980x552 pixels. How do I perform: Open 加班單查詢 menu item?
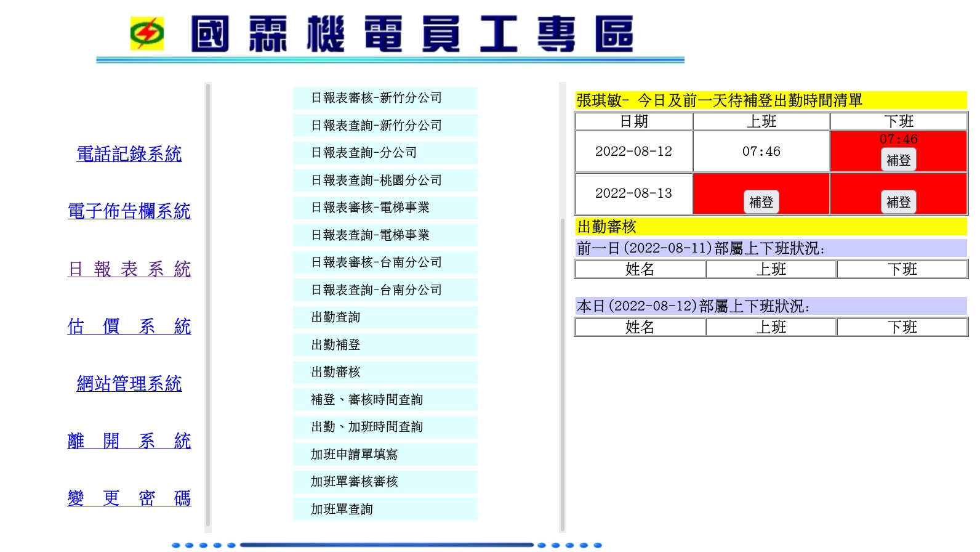click(x=385, y=509)
